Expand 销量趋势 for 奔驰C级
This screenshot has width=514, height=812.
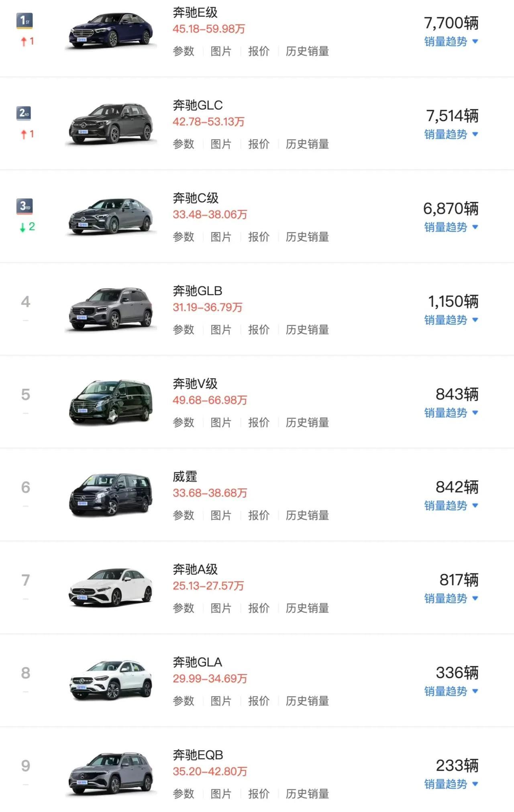pos(451,227)
